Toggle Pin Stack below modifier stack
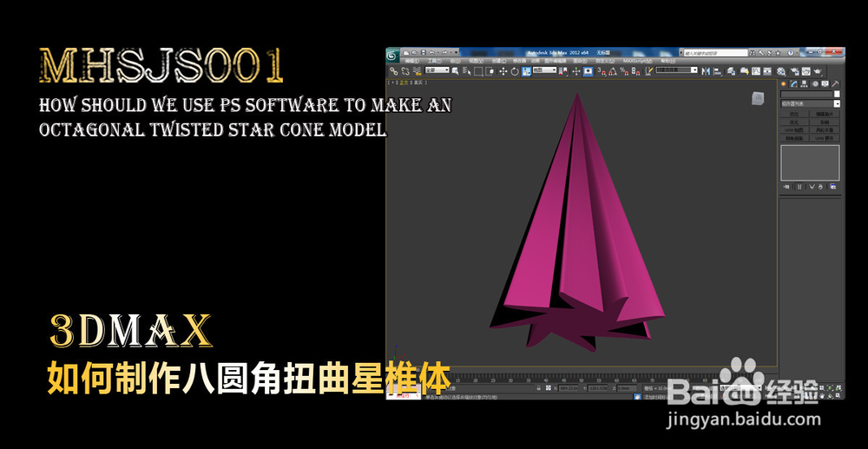868x449 pixels. click(786, 187)
